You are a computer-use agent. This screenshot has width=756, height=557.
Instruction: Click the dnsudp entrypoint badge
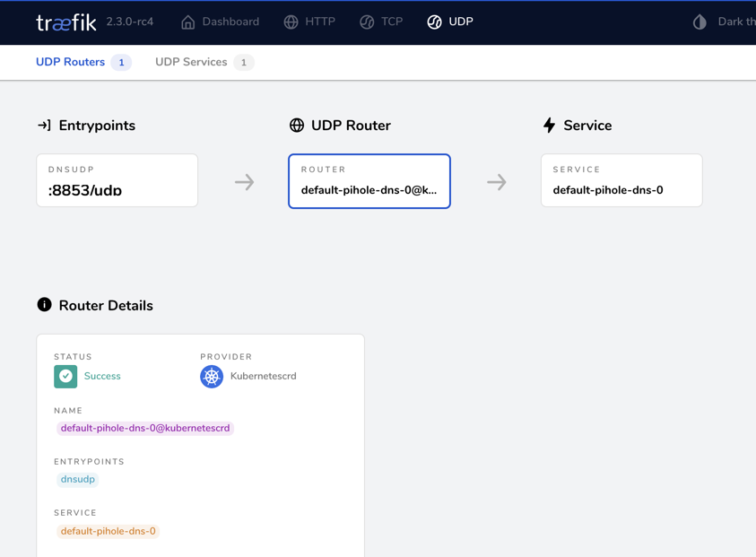(x=77, y=479)
